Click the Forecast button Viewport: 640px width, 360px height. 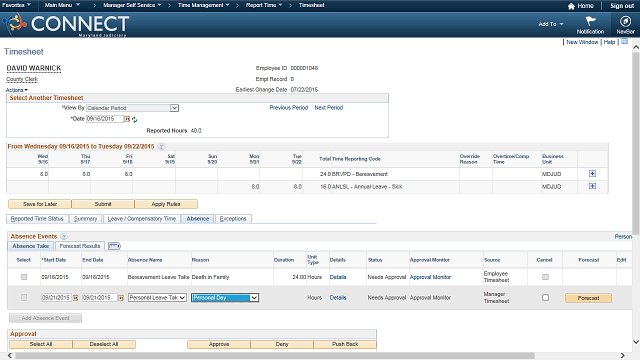(588, 298)
